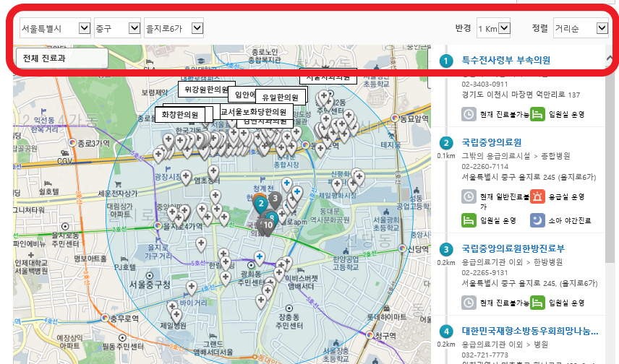Click number 4 badge in result list
Viewport: 619px width, 364px height.
point(446,331)
